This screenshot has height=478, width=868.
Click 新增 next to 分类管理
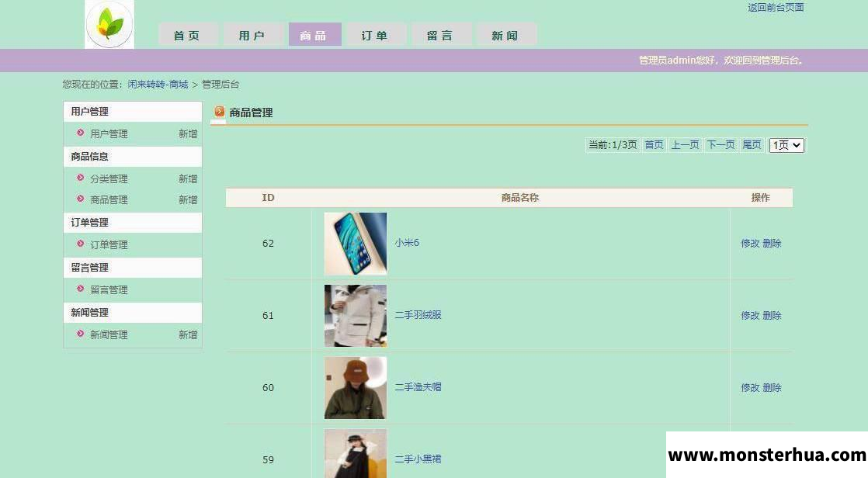[x=188, y=178]
